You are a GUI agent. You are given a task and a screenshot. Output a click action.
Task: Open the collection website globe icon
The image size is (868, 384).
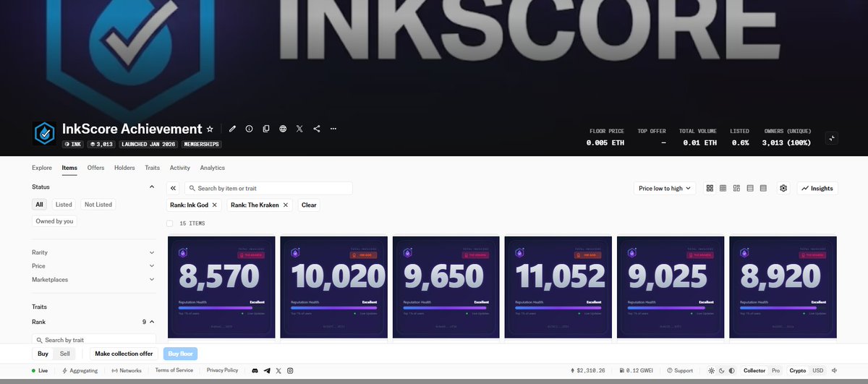(283, 129)
